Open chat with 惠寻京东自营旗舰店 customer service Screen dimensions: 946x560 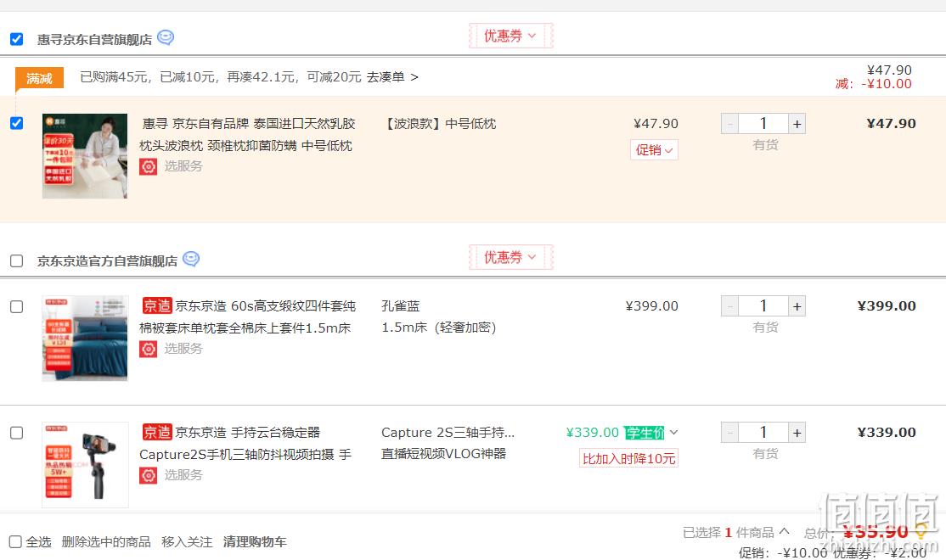[x=166, y=37]
